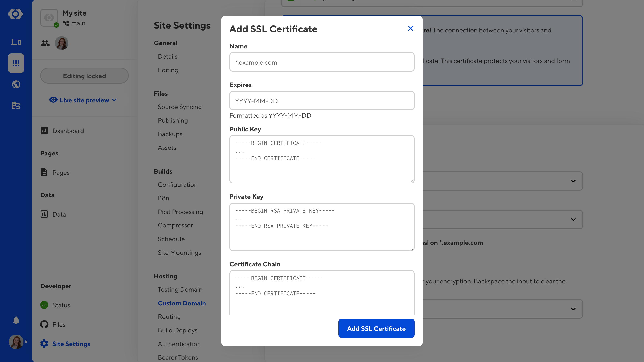Close the Add SSL Certificate dialog
The width and height of the screenshot is (644, 362).
pos(410,28)
